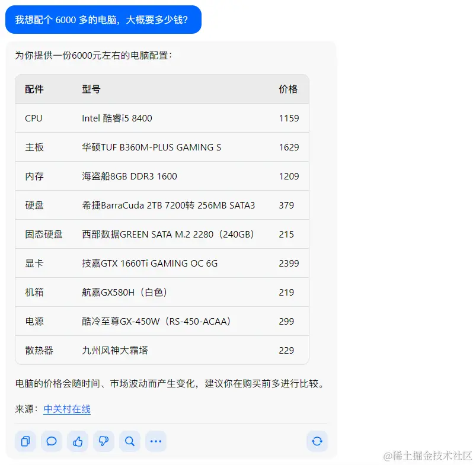Click the price 219 cell

click(x=286, y=293)
